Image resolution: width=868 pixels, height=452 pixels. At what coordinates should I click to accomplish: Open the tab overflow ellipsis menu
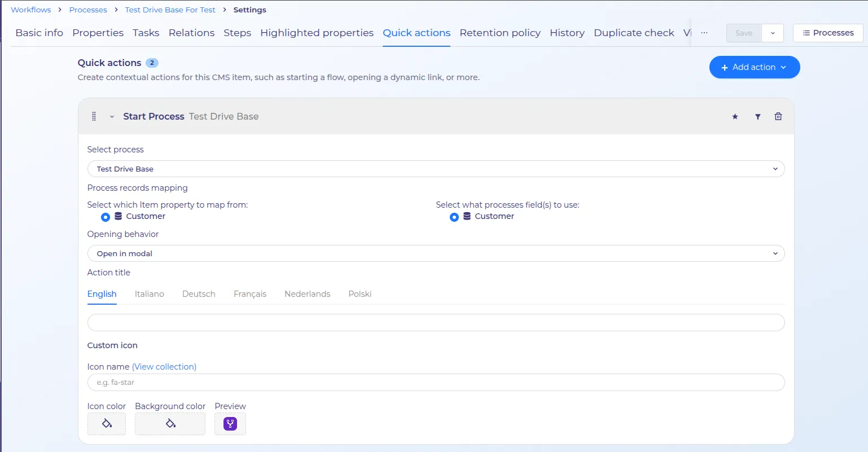coord(704,33)
